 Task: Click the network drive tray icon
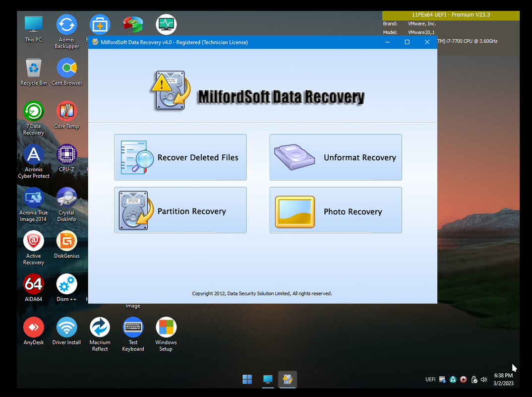click(x=442, y=379)
